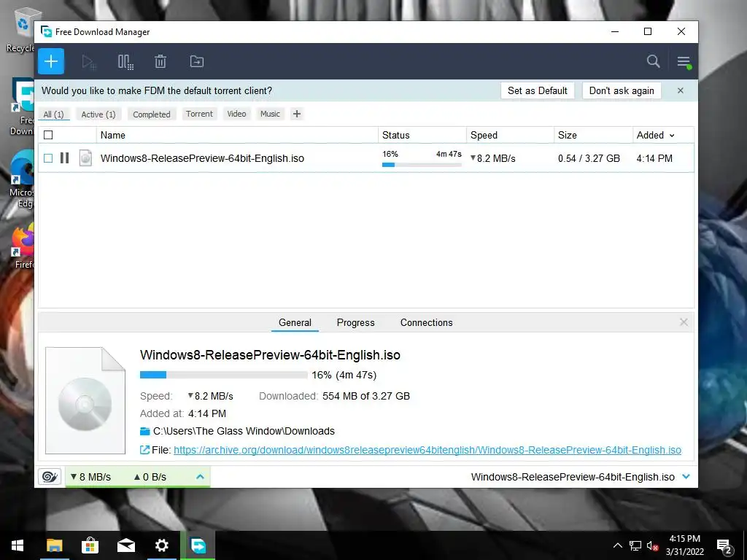Viewport: 747px width, 560px height.
Task: Sort by the Name column header
Action: click(x=238, y=135)
